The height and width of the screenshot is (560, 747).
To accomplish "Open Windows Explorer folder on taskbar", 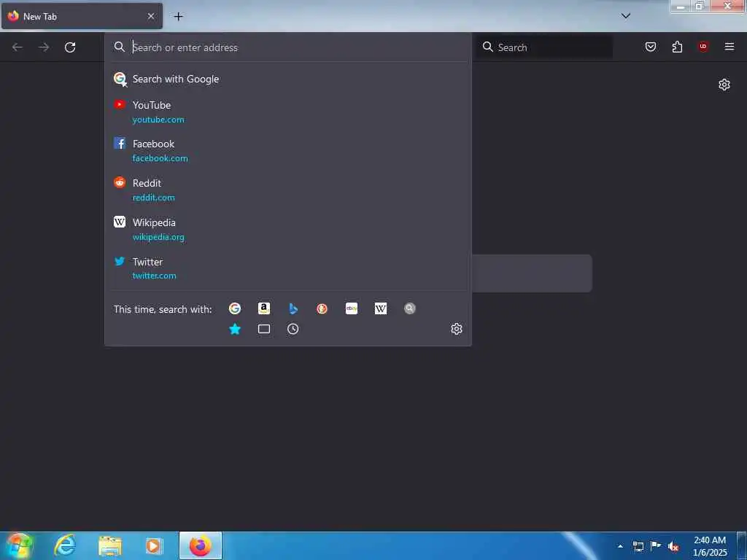I will [110, 546].
